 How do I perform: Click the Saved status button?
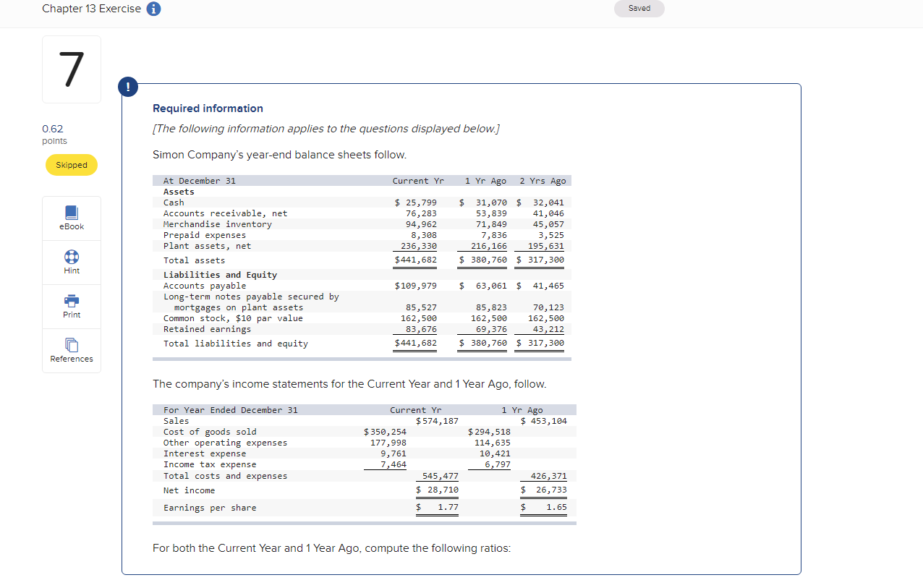[x=639, y=9]
